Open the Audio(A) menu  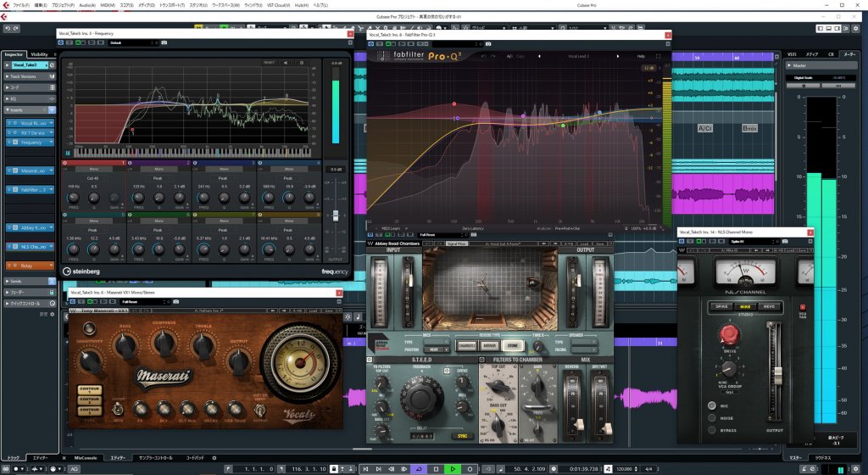tap(87, 4)
